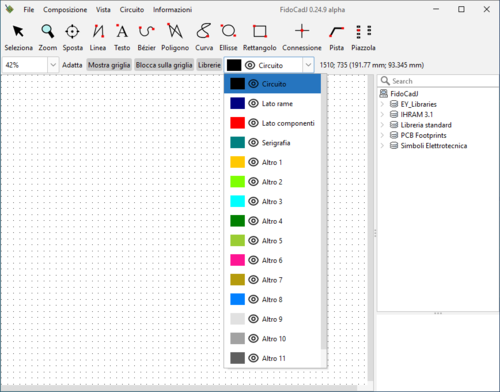The height and width of the screenshot is (392, 500).
Task: Toggle Mostra griglia grid display
Action: [x=109, y=65]
